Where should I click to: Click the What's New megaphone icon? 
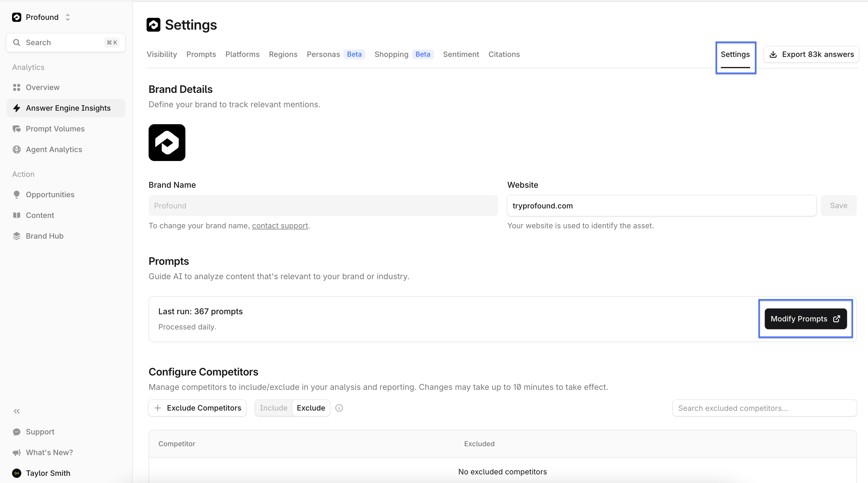coord(16,452)
